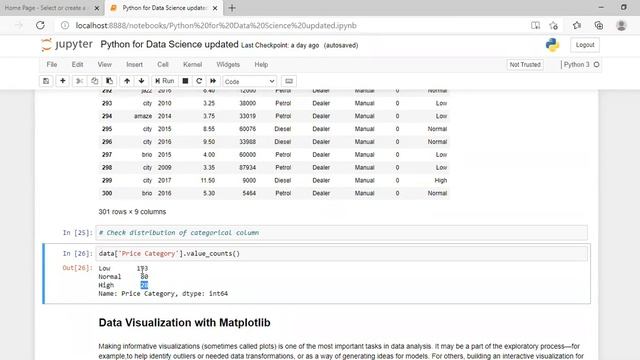The width and height of the screenshot is (640, 360).
Task: Click the In [25] comment code cell
Action: pyautogui.click(x=342, y=233)
